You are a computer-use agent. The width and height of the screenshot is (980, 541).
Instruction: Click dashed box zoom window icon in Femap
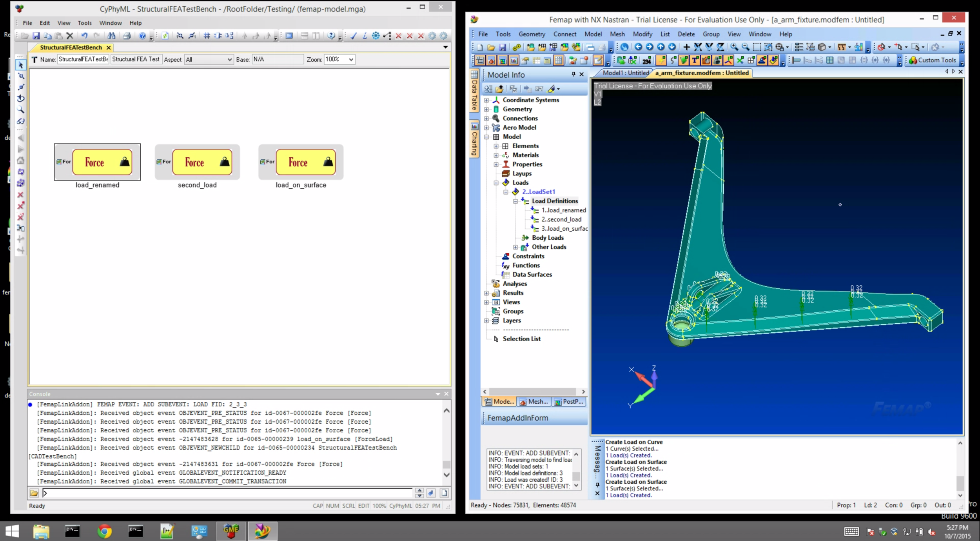point(757,47)
